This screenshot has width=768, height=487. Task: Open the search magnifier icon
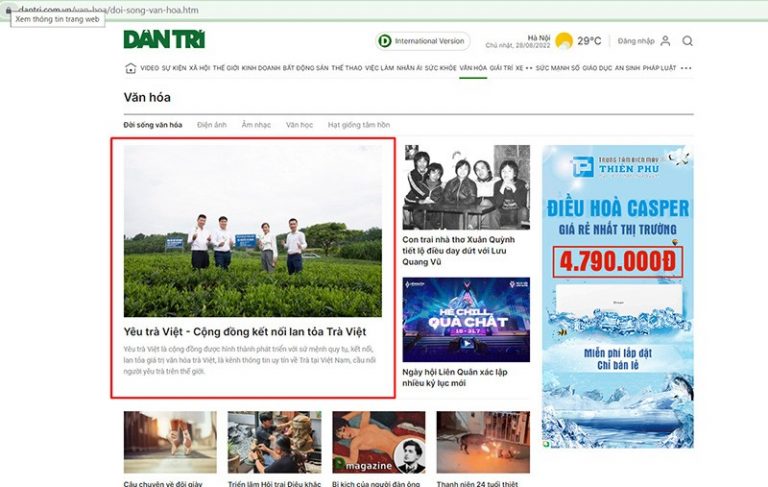(x=687, y=41)
